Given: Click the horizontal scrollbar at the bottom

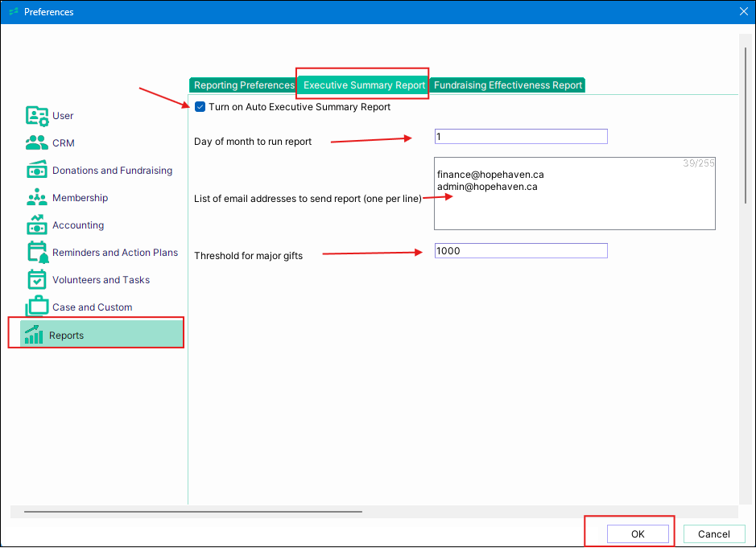Looking at the screenshot, I should [x=193, y=511].
